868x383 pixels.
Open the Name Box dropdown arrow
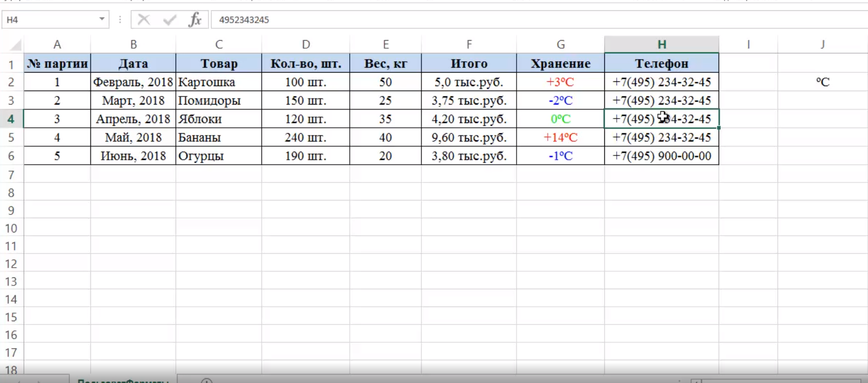[102, 20]
